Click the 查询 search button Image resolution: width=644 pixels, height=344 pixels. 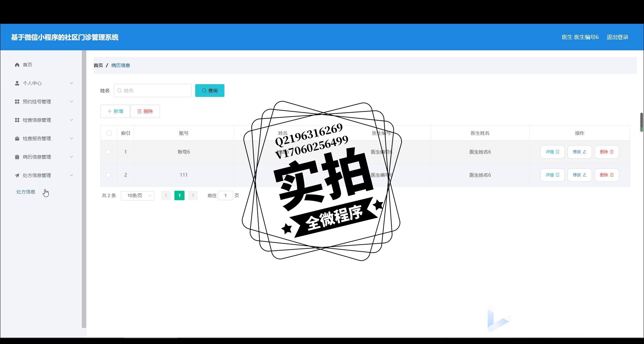point(210,91)
